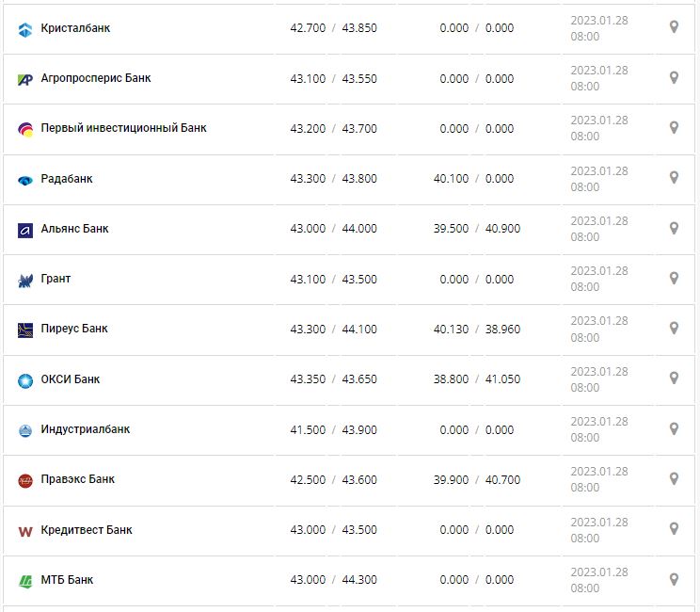Click map pin in Индустриалбанк row
Viewport: 700px width, 612px height.
click(674, 428)
